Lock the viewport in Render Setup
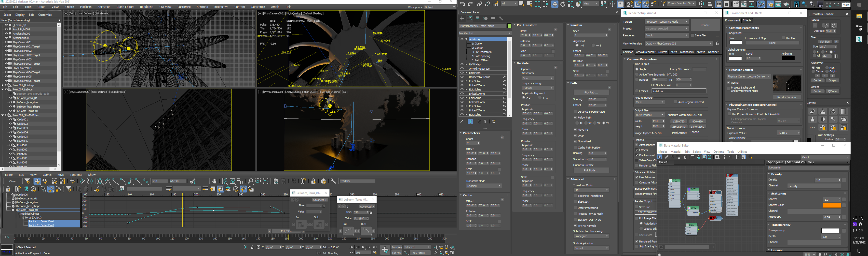Image resolution: width=868 pixels, height=256 pixels. click(x=717, y=44)
